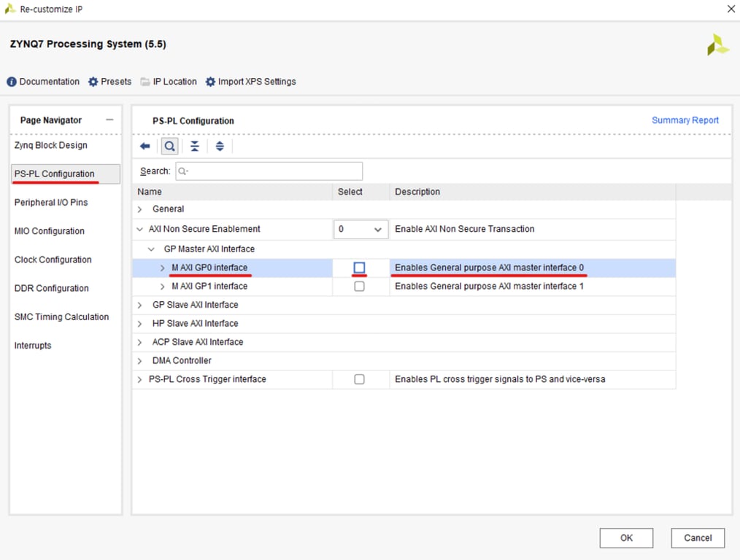Open MIO Configuration page
Screen dimensions: 740x560
tap(50, 231)
